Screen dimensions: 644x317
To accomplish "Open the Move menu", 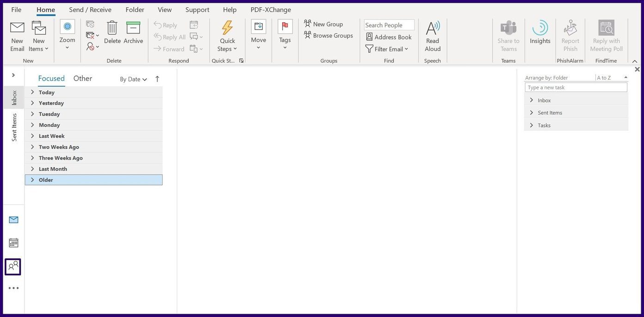I will tap(259, 35).
